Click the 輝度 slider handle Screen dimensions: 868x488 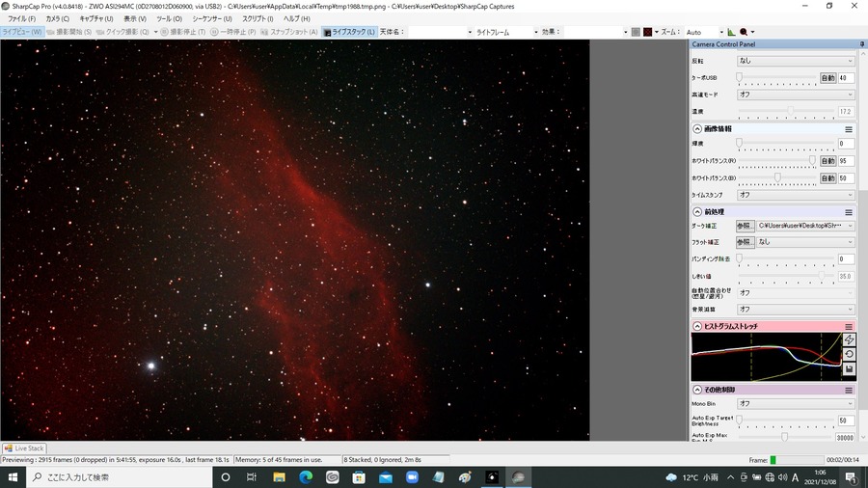point(739,143)
